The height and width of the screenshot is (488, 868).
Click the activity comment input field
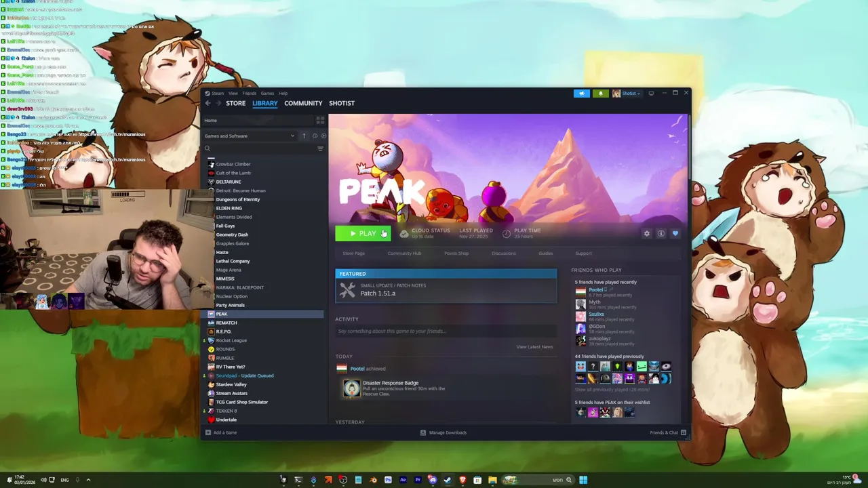446,331
